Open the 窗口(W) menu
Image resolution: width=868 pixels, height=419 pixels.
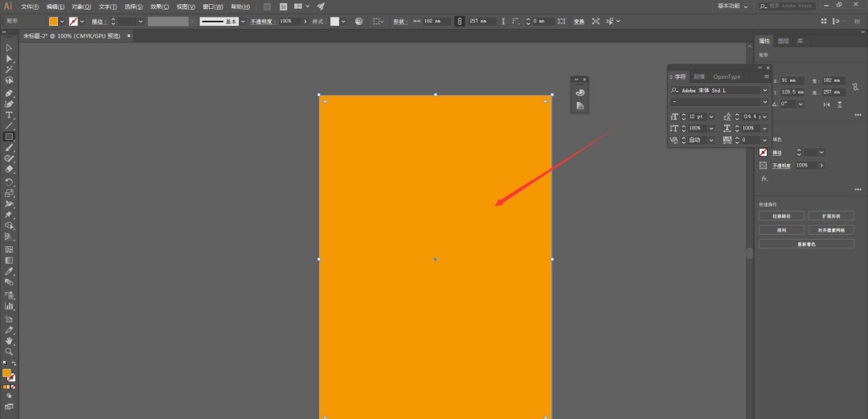click(x=212, y=6)
